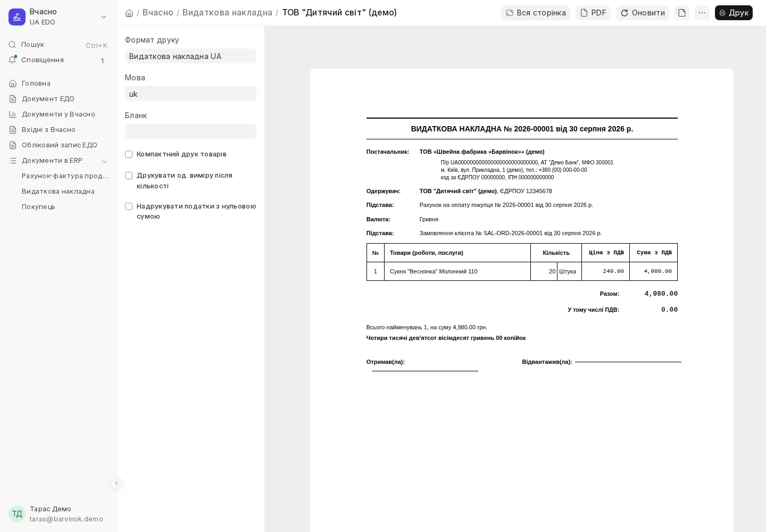Click the blank page icon button in the toolbar

682,13
